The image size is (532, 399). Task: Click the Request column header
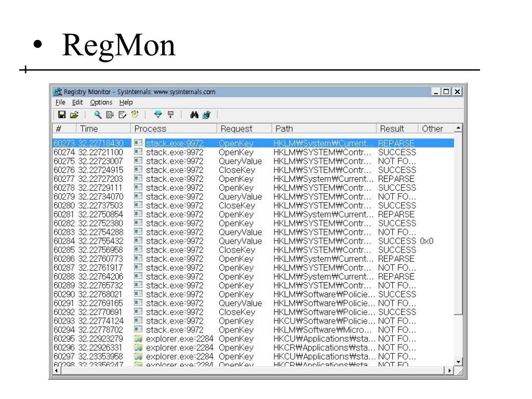tap(244, 129)
